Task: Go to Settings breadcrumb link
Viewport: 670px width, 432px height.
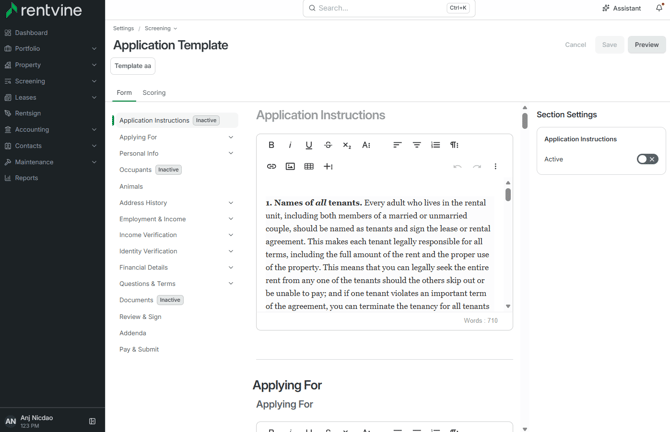Action: pyautogui.click(x=123, y=28)
